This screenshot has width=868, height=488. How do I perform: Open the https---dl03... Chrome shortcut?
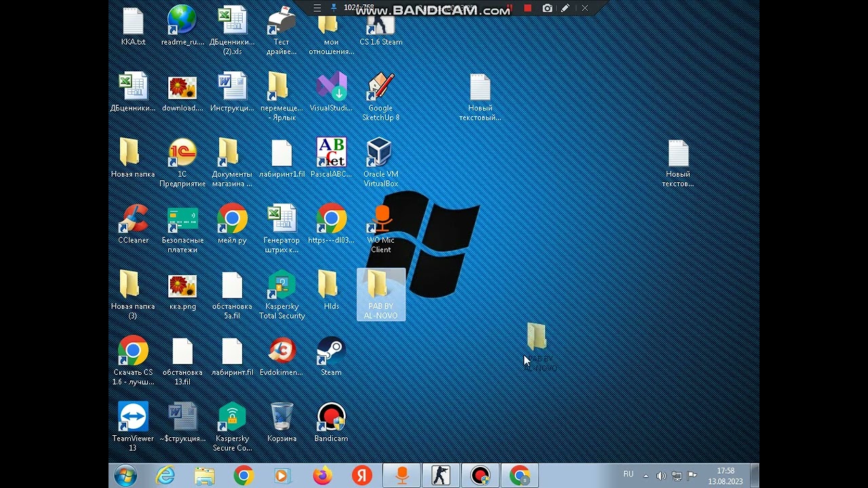coord(331,225)
